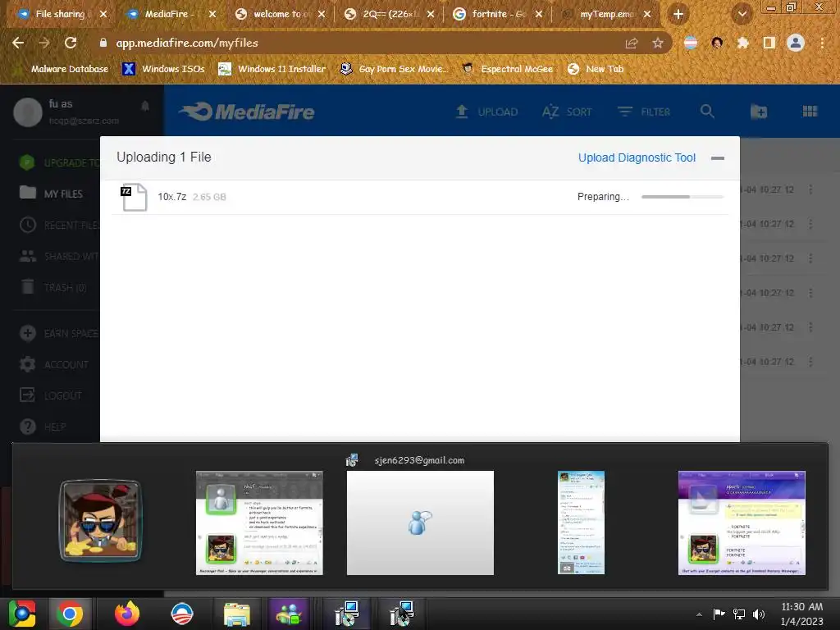Bookmark this page with star icon
This screenshot has width=840, height=630.
click(x=657, y=43)
